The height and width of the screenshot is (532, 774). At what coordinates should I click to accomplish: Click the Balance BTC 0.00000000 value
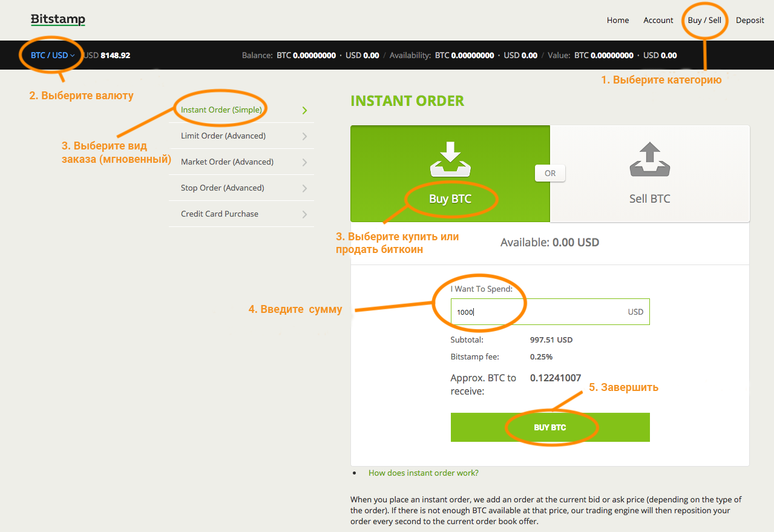coord(306,55)
